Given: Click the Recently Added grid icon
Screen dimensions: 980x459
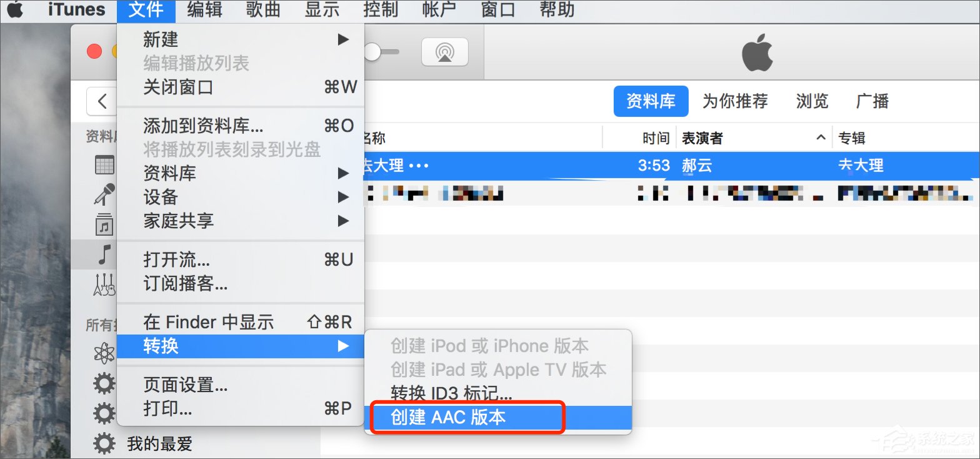Looking at the screenshot, I should pos(104,164).
